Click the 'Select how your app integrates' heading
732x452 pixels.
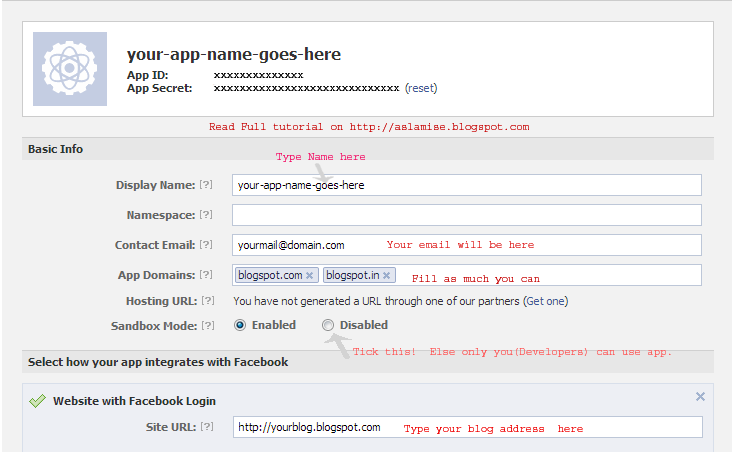(x=158, y=362)
